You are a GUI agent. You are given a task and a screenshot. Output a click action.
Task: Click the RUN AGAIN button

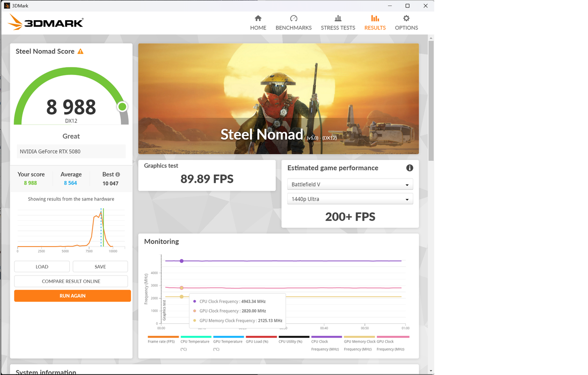73,296
